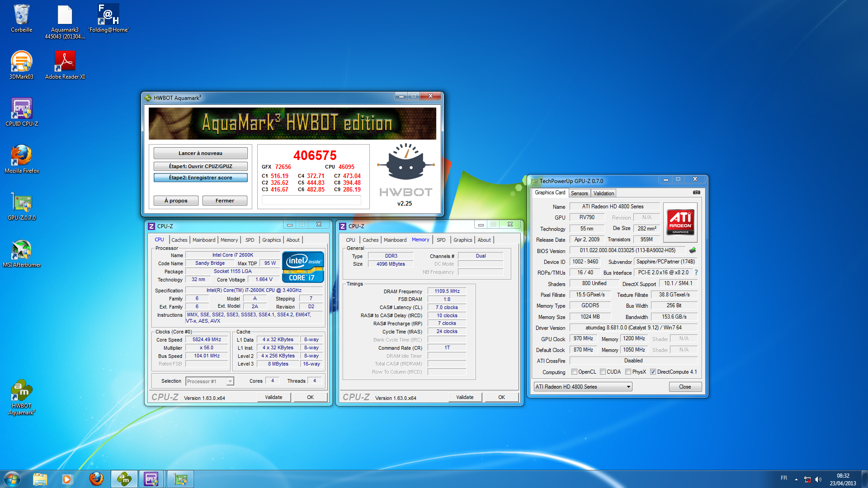Open Mainboard tab in left CPU-Z window
The image size is (868, 488).
click(x=204, y=240)
